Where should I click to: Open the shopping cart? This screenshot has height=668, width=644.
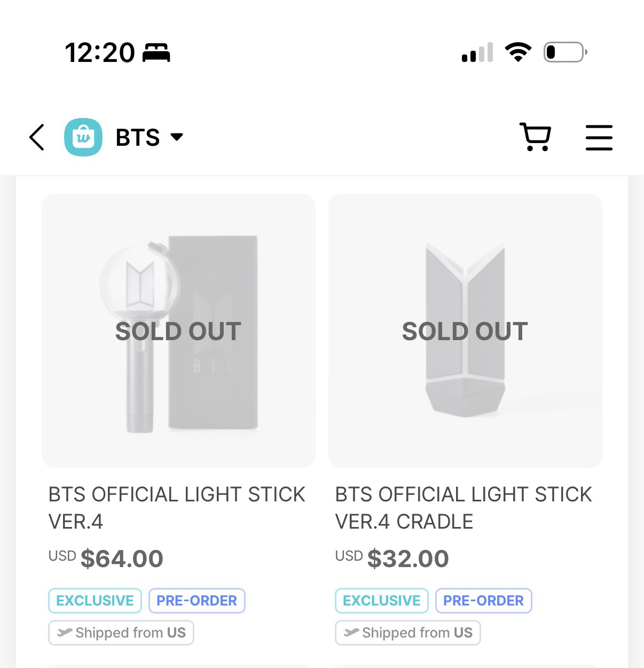pos(535,137)
